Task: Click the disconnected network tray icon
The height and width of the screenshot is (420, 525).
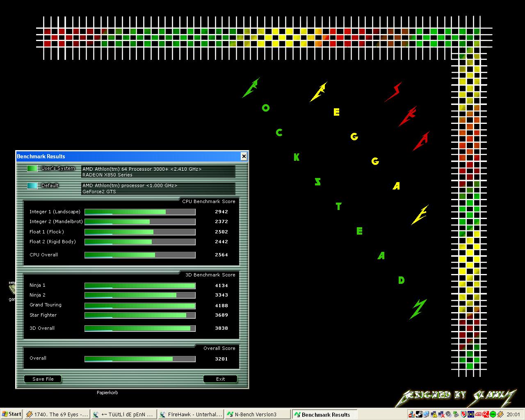Action: 441,414
